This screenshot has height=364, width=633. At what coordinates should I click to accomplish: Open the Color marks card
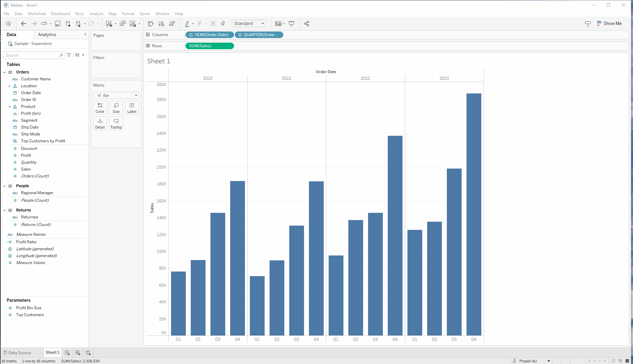100,108
